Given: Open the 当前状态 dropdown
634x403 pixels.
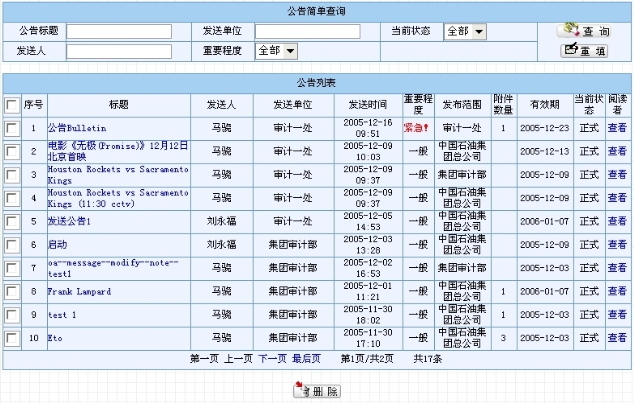Looking at the screenshot, I should point(465,31).
